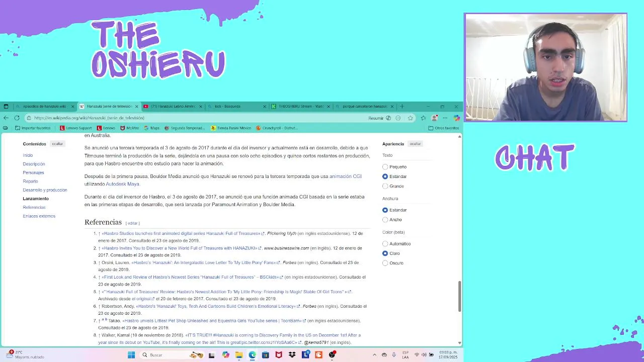The height and width of the screenshot is (362, 644).
Task: Open tab actions menu icon at left of tabs
Action: click(6, 107)
